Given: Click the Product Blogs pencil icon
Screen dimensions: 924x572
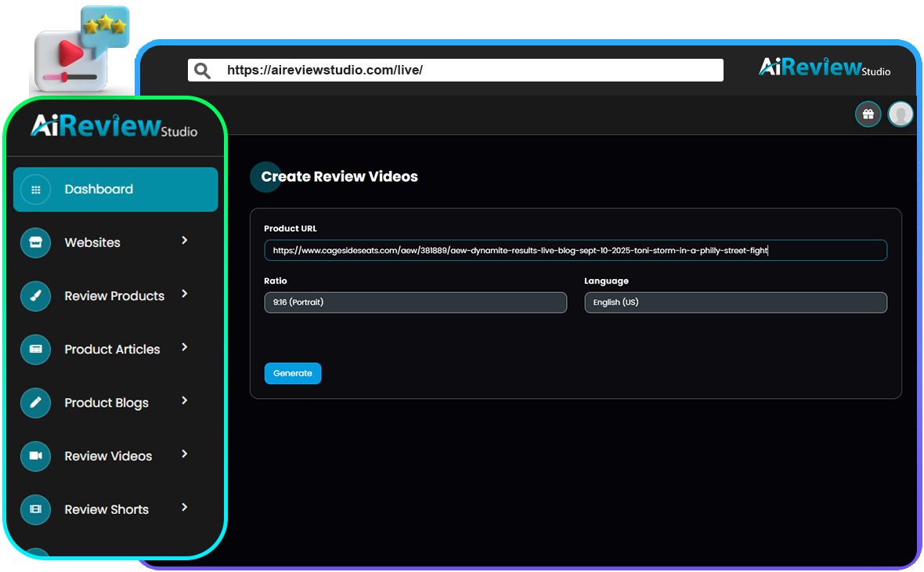Looking at the screenshot, I should click(35, 403).
